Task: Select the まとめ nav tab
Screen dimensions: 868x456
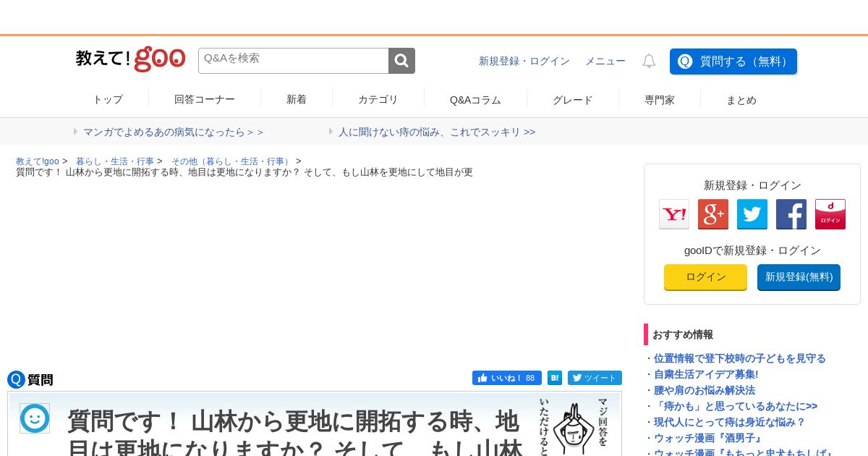Action: (x=741, y=100)
